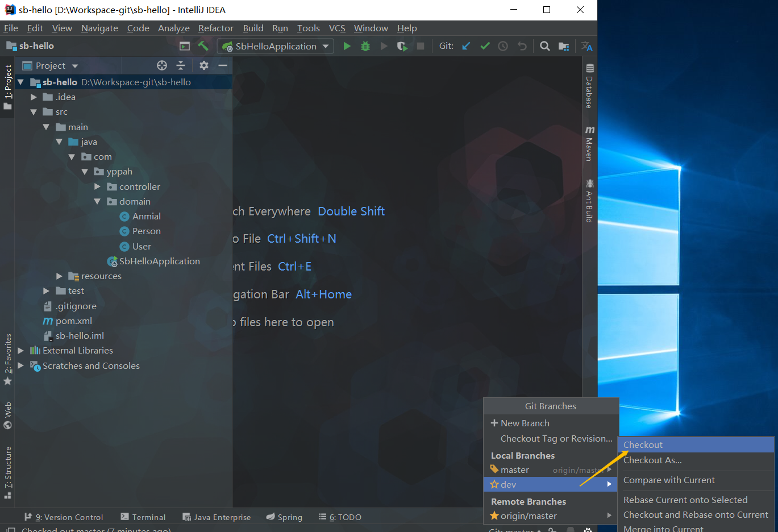The height and width of the screenshot is (532, 778).
Task: Toggle the Maven side panel
Action: coord(589,144)
